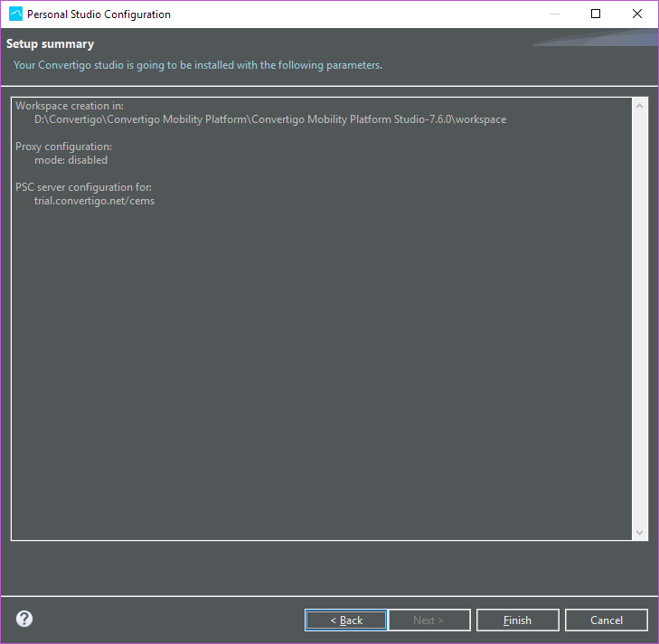Viewport: 659px width, 644px height.
Task: Go back with the Back button
Action: click(x=346, y=620)
